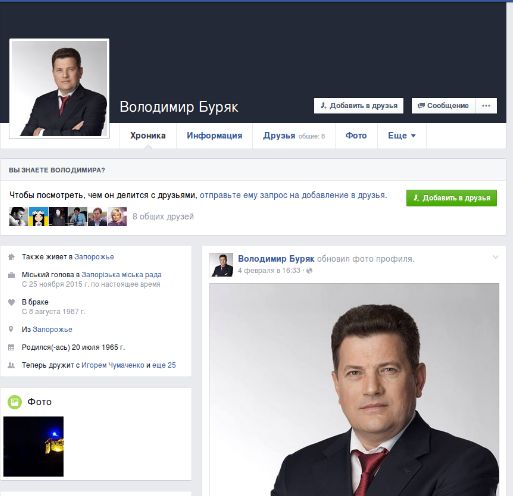This screenshot has height=496, width=513.
Task: Open Игорем Чумаченко profile link
Action: 113,365
